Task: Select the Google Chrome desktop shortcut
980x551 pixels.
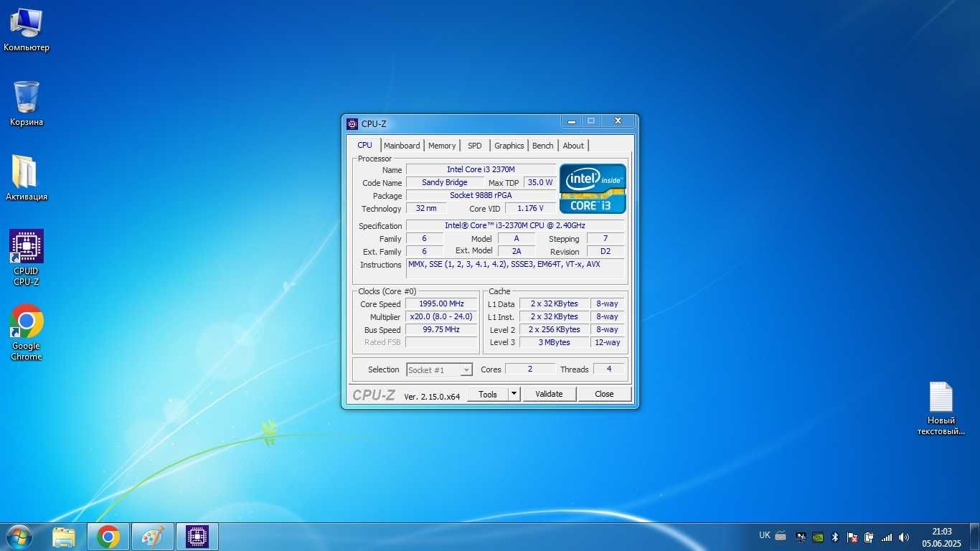Action: click(x=27, y=332)
